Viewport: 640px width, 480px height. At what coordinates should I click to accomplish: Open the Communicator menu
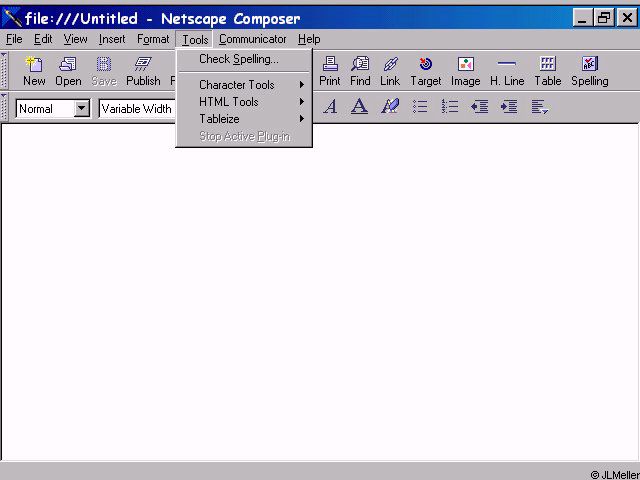pos(252,39)
